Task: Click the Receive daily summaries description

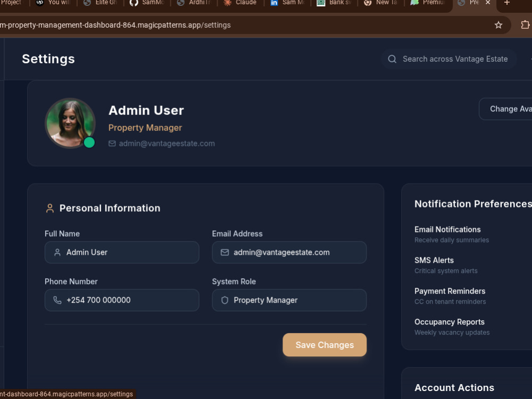Action: [x=452, y=240]
